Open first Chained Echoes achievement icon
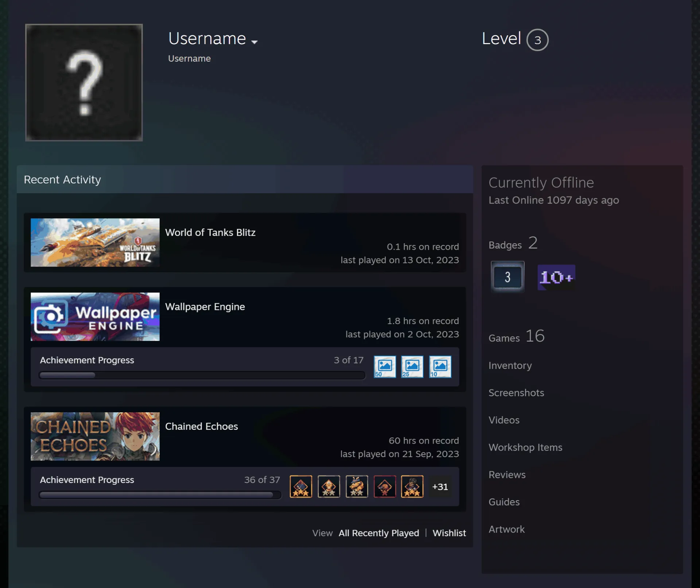This screenshot has height=588, width=700. pos(301,486)
